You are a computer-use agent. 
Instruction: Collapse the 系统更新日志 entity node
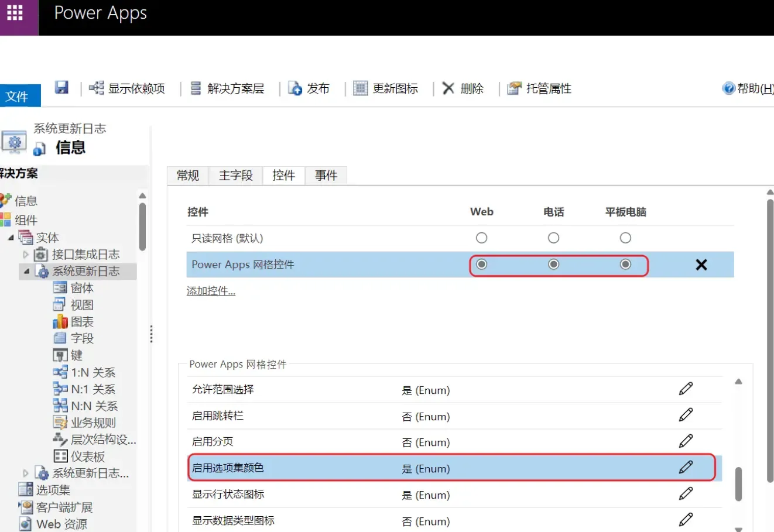pos(26,272)
